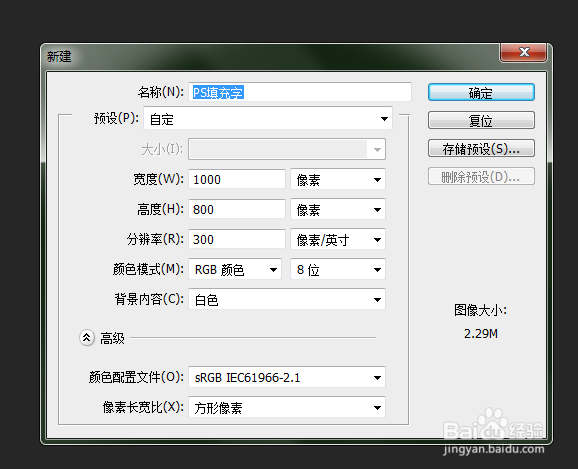Close the 新建 dialog with X

click(523, 52)
